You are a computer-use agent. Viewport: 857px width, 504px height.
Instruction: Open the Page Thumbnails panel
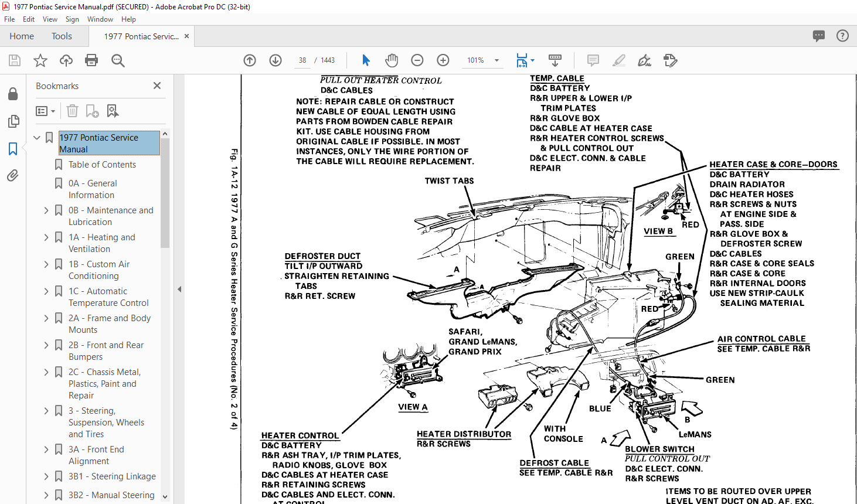coord(13,121)
